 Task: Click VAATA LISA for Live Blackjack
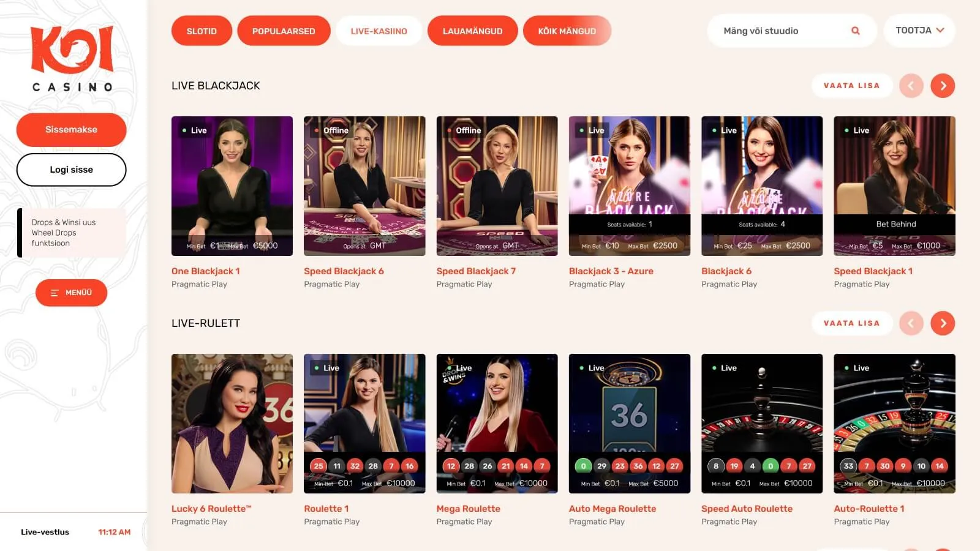851,86
